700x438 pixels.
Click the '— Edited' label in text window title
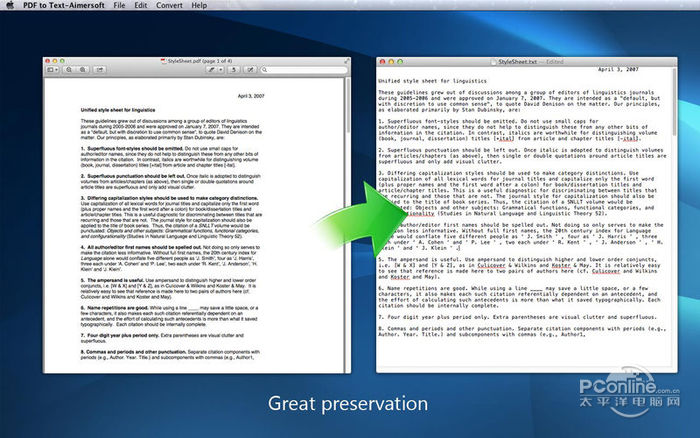(x=552, y=62)
